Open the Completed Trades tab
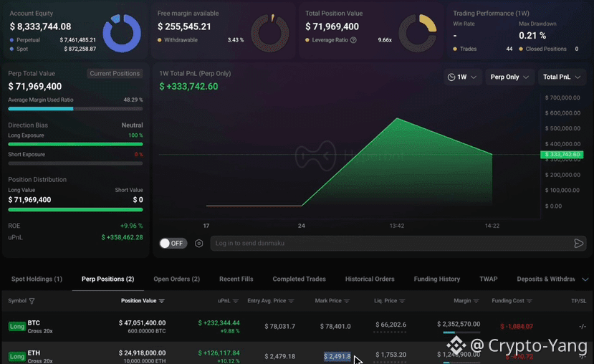594x364 pixels. [300, 279]
